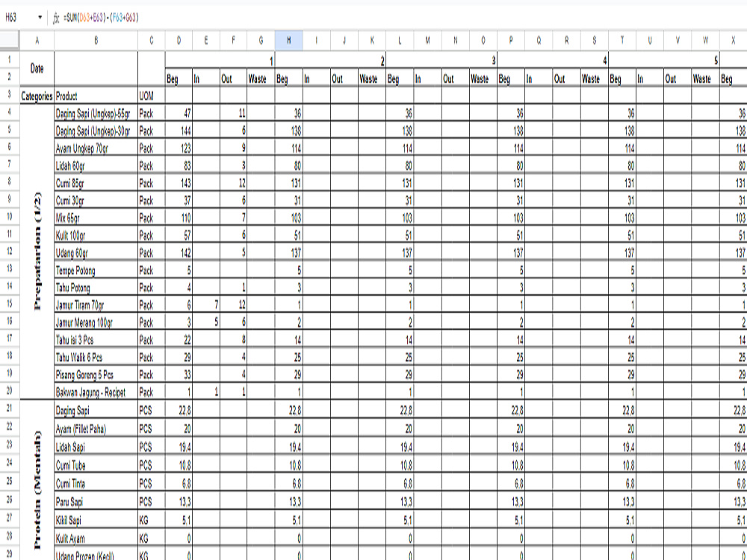Click the day "3" header cell
This screenshot has height=560, width=747.
pos(441,61)
